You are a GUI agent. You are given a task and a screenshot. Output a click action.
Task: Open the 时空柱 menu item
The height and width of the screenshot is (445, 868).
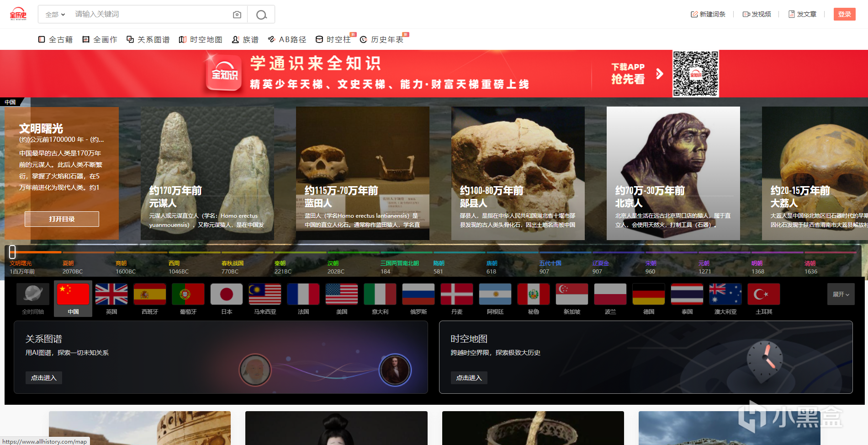(x=333, y=40)
